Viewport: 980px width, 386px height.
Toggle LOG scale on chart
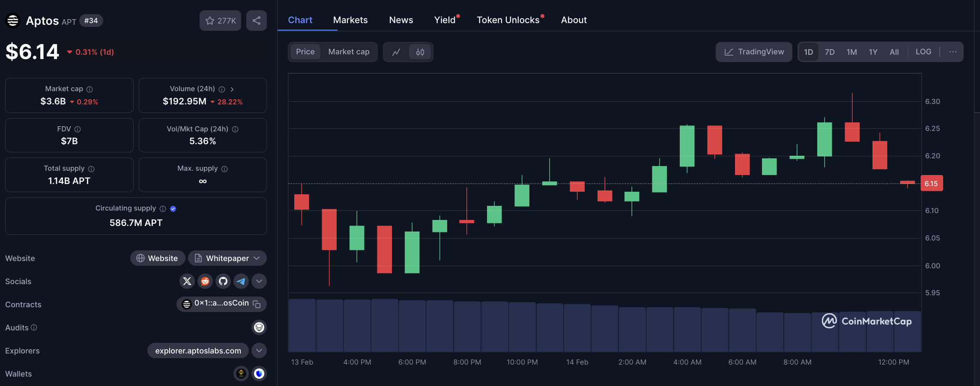tap(923, 52)
